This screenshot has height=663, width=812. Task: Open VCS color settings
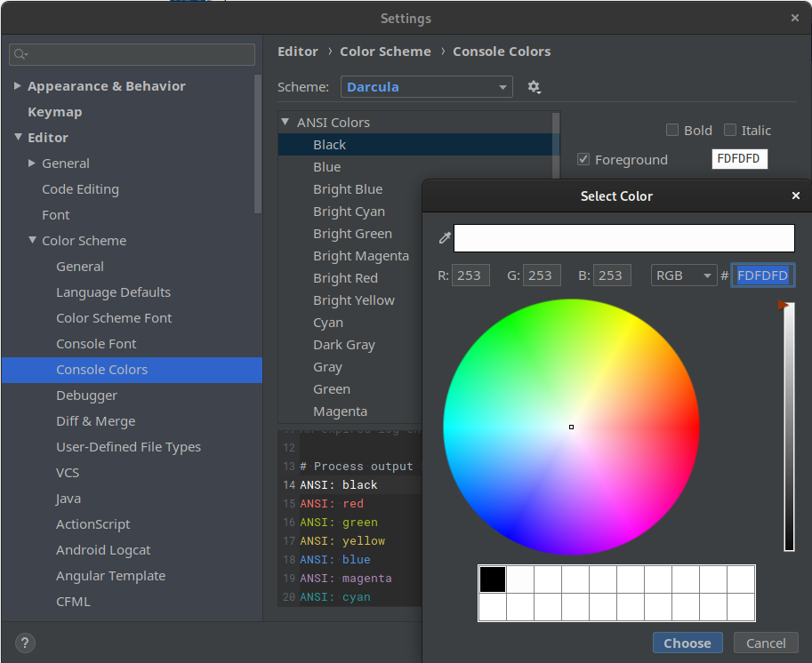(68, 473)
